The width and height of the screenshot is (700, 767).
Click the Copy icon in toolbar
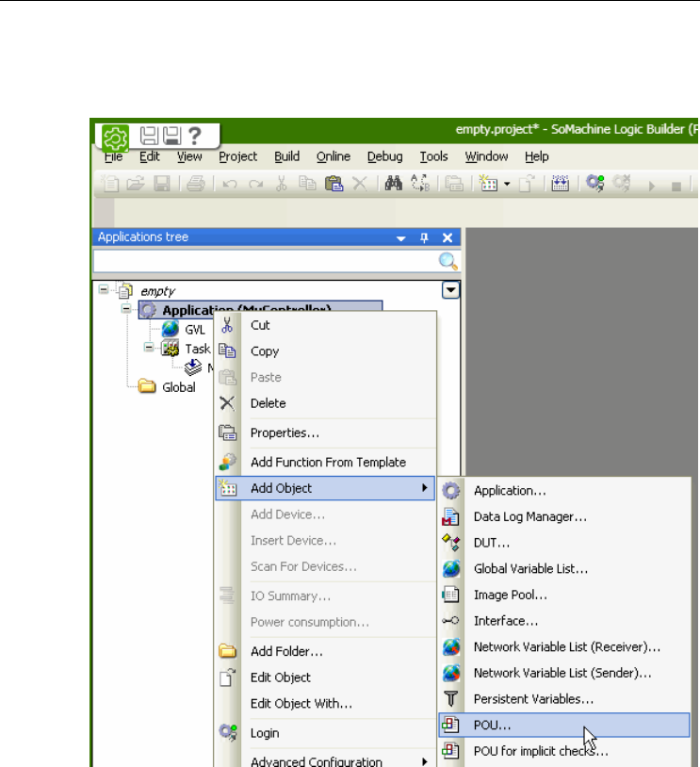[x=307, y=184]
